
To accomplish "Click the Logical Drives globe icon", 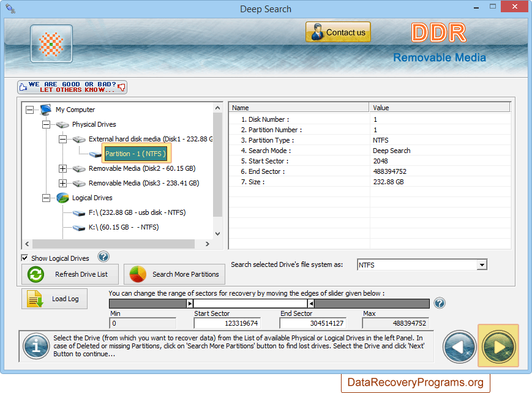I will [63, 198].
